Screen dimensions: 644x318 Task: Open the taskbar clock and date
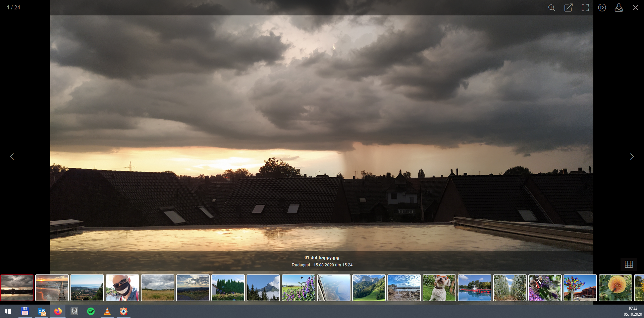click(x=633, y=311)
